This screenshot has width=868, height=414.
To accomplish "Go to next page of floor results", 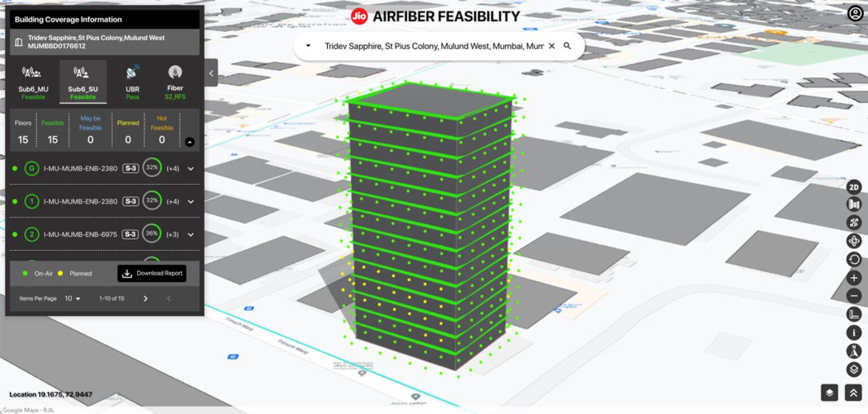I will (x=145, y=298).
